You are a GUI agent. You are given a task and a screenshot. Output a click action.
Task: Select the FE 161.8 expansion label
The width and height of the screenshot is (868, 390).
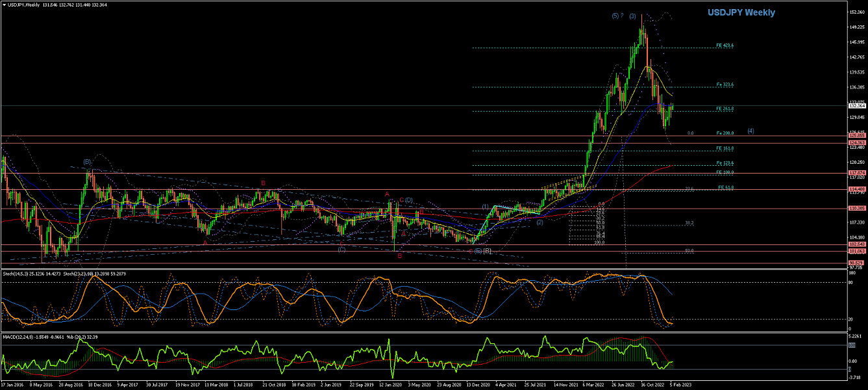coord(725,148)
